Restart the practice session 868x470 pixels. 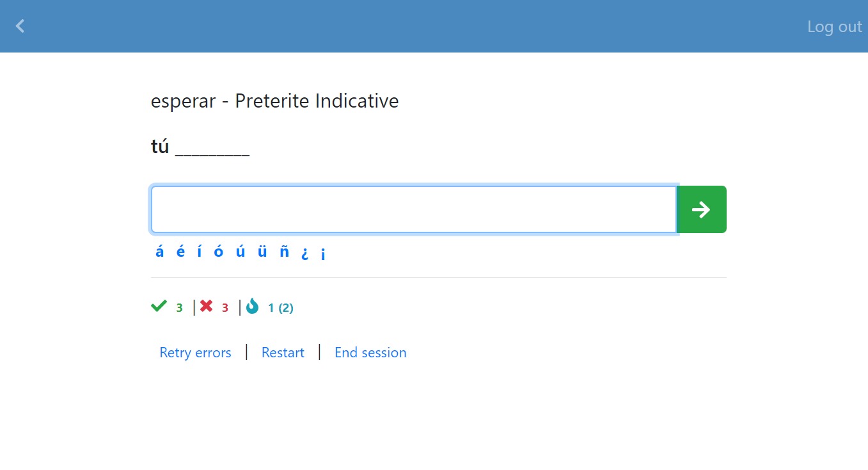[283, 352]
